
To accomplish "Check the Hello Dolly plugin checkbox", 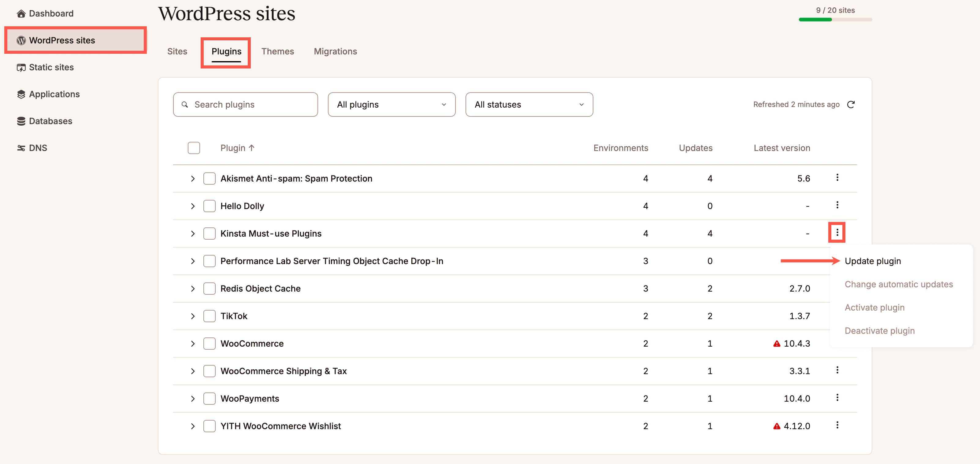I will (x=210, y=206).
